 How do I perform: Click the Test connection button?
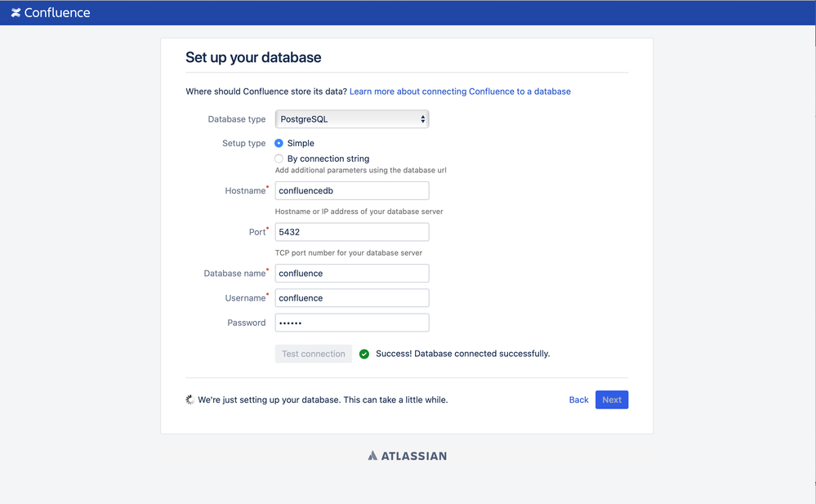(x=314, y=354)
